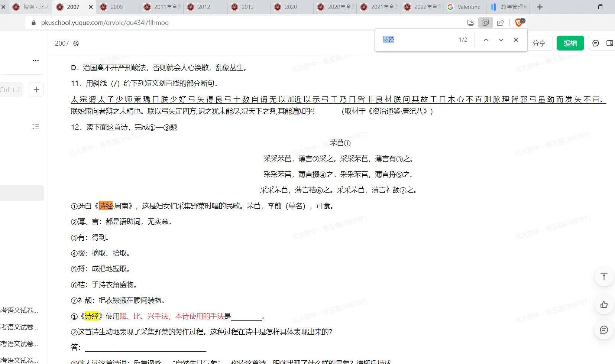
Task: Click the download page icon in the toolbar
Action: (470, 22)
